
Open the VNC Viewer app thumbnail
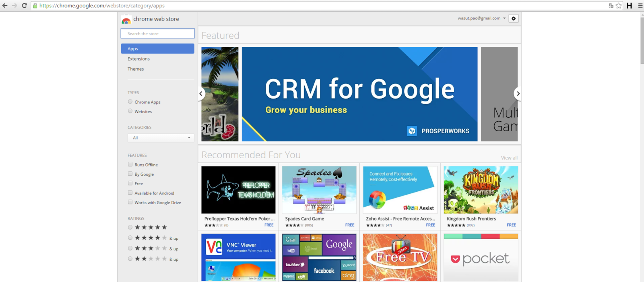(x=238, y=257)
